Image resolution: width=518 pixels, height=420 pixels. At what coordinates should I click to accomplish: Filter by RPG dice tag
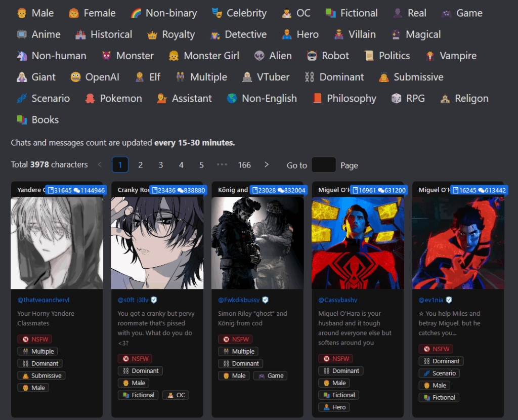tap(408, 99)
